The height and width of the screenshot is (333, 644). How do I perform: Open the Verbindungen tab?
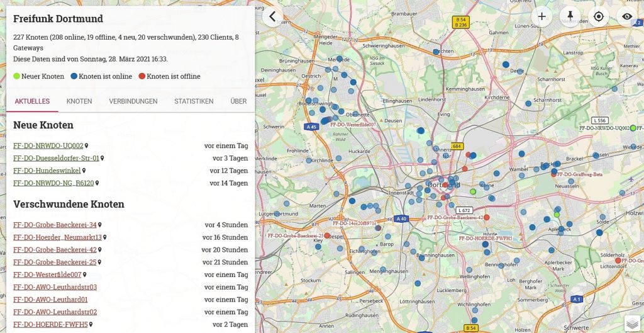(x=133, y=101)
